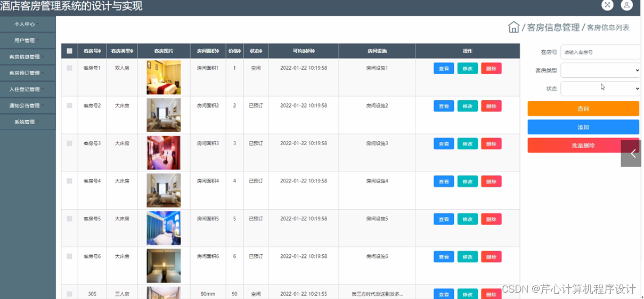
Task: Click 删除 for 客房号2
Action: coord(491,106)
